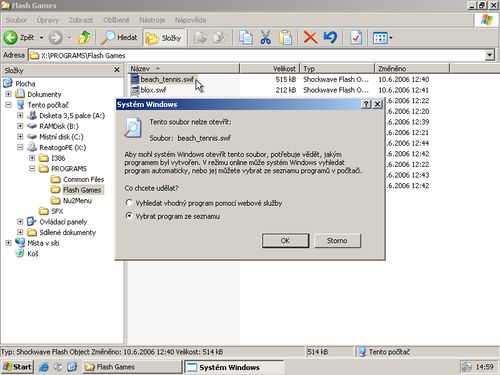Sort by the Název column header
This screenshot has width=500, height=375.
(x=183, y=69)
